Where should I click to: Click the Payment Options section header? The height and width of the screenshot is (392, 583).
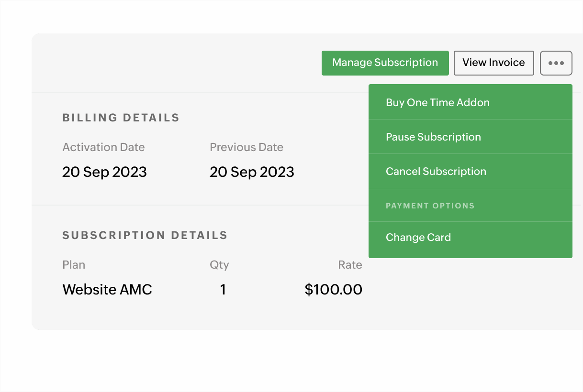click(x=430, y=206)
